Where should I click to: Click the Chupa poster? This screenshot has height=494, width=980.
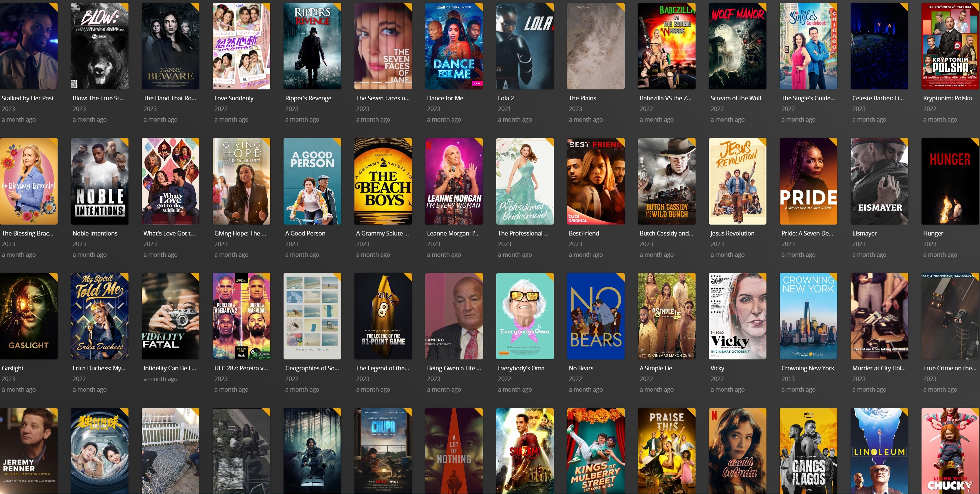(x=383, y=451)
